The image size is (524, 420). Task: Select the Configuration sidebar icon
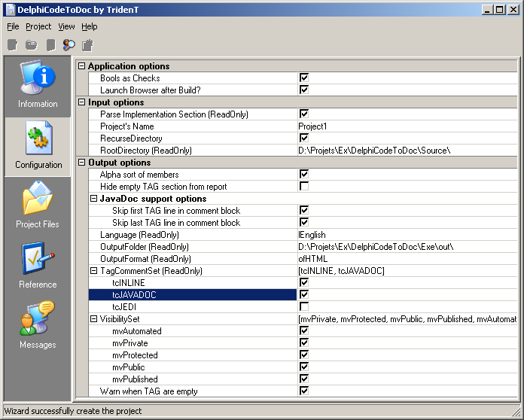(x=38, y=147)
